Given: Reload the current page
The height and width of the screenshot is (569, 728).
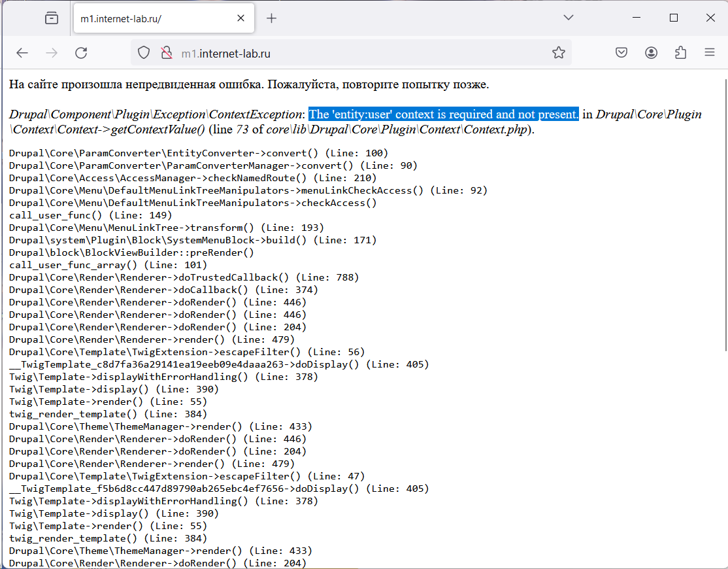Looking at the screenshot, I should [81, 53].
